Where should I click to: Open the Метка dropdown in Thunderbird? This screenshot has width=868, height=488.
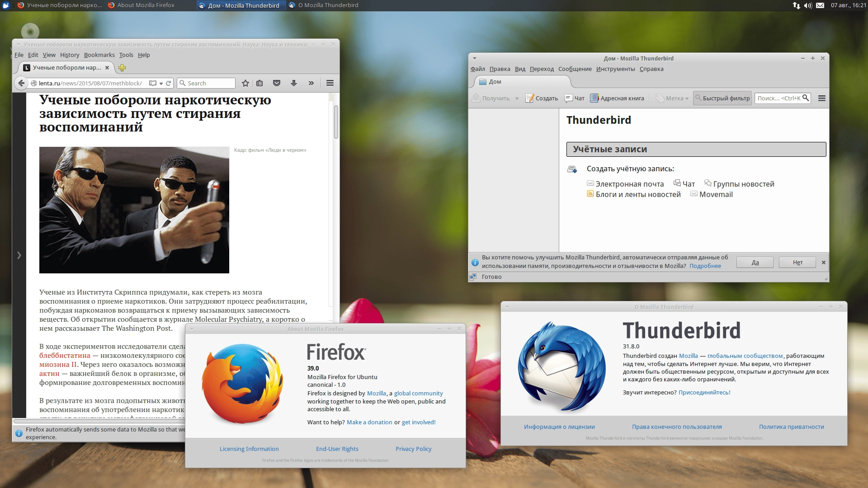point(672,98)
